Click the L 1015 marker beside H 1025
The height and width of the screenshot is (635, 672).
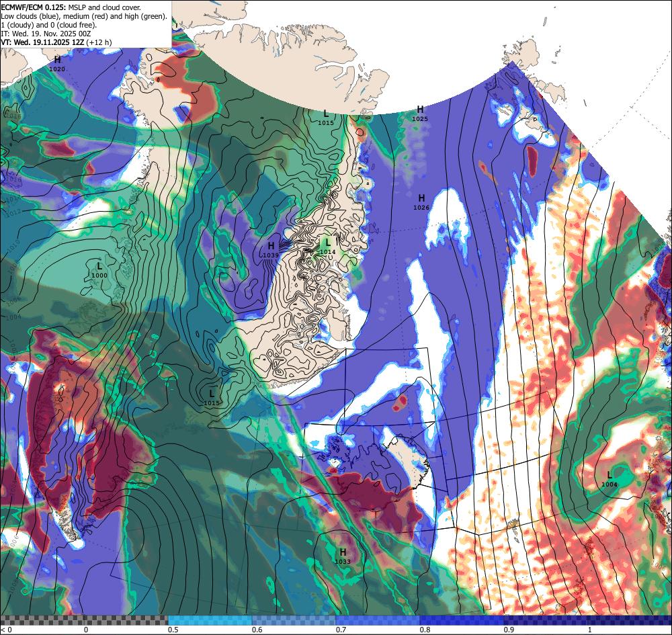tap(326, 118)
